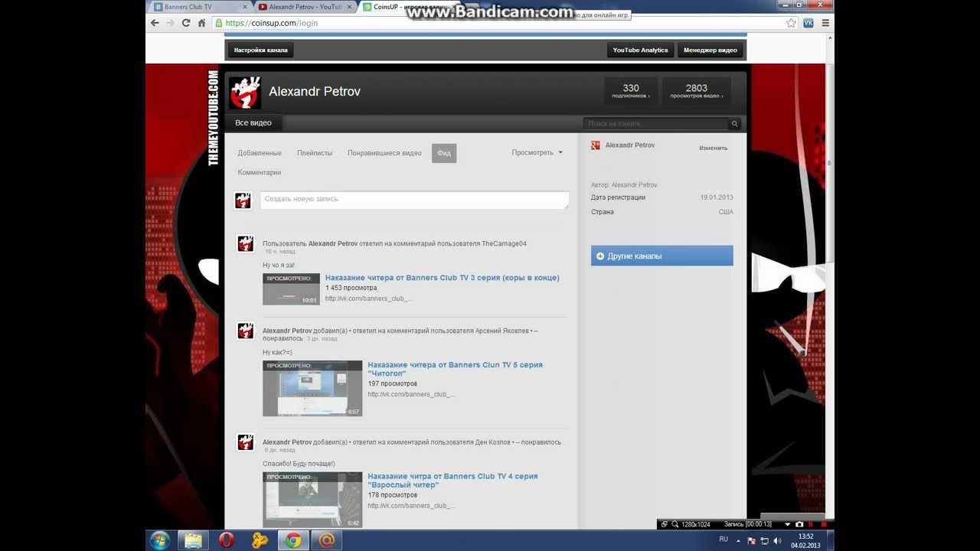This screenshot has width=980, height=551.
Task: Bookmark the page with the star icon
Action: coord(791,23)
